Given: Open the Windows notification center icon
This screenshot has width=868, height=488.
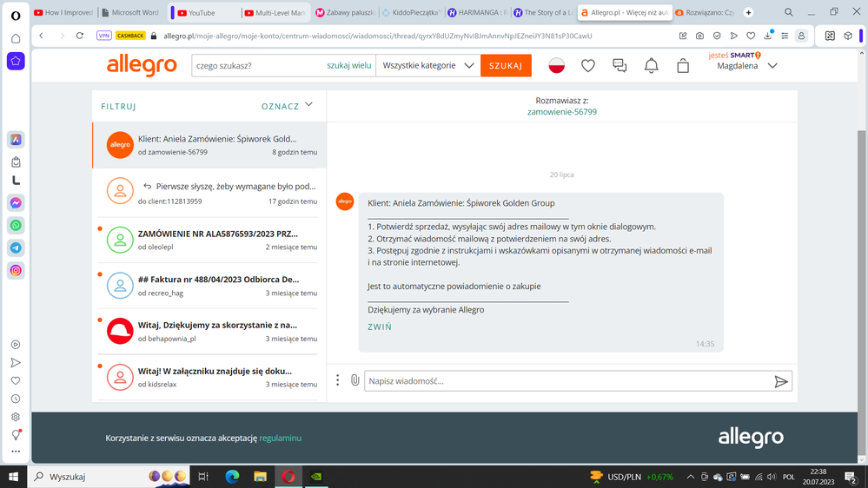Looking at the screenshot, I should [851, 477].
